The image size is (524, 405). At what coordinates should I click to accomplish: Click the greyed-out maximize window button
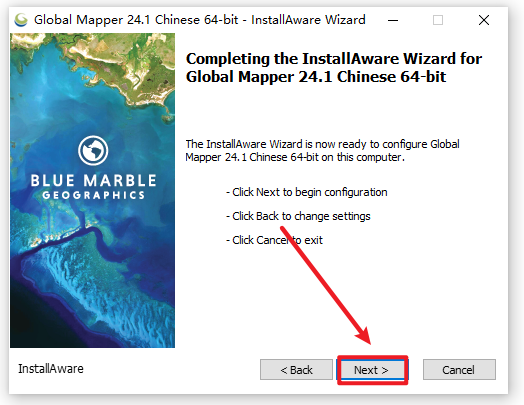click(438, 20)
